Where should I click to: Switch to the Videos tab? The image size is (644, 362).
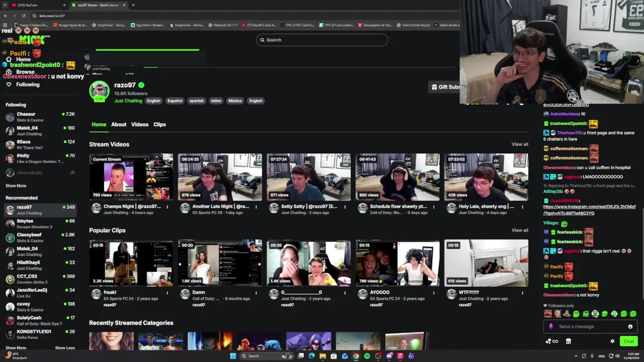pos(140,124)
